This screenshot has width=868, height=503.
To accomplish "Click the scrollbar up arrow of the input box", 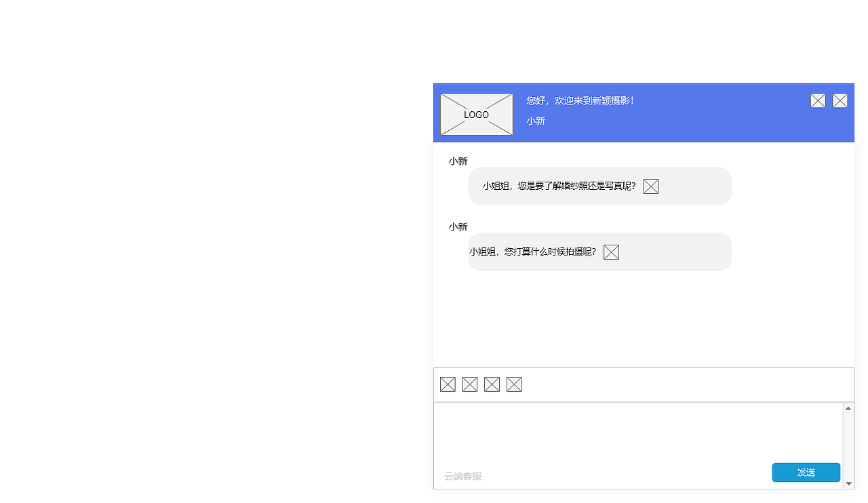I will point(848,407).
